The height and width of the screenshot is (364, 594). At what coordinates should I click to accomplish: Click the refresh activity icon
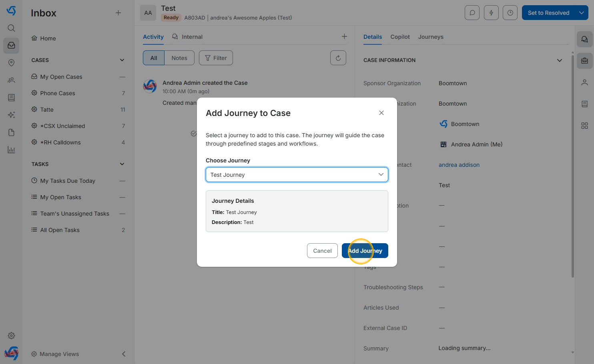coord(338,58)
